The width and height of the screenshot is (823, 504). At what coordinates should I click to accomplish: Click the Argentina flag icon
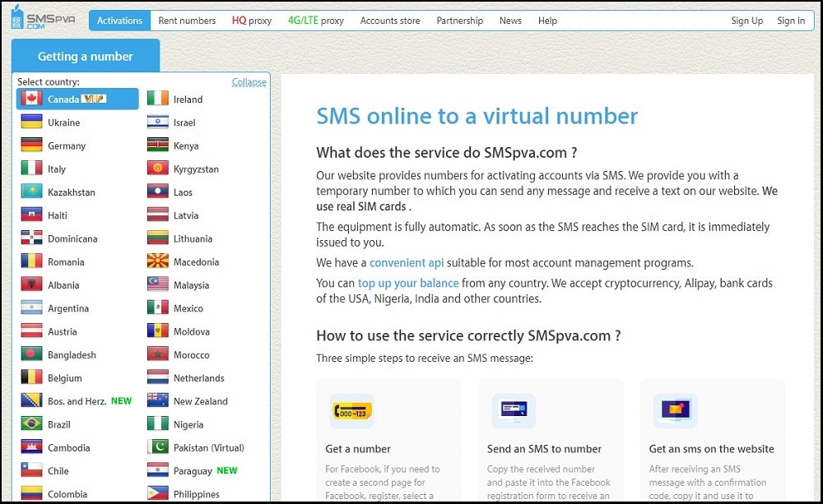tap(31, 307)
